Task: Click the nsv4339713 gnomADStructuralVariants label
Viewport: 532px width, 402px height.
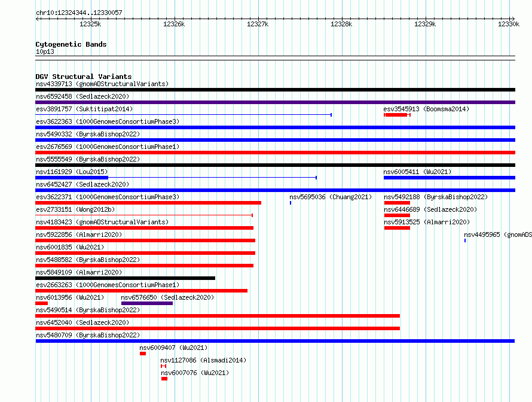Action: pyautogui.click(x=102, y=84)
